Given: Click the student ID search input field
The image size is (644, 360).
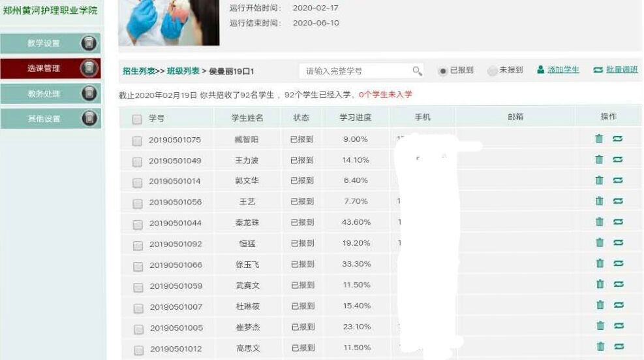Looking at the screenshot, I should coord(356,71).
